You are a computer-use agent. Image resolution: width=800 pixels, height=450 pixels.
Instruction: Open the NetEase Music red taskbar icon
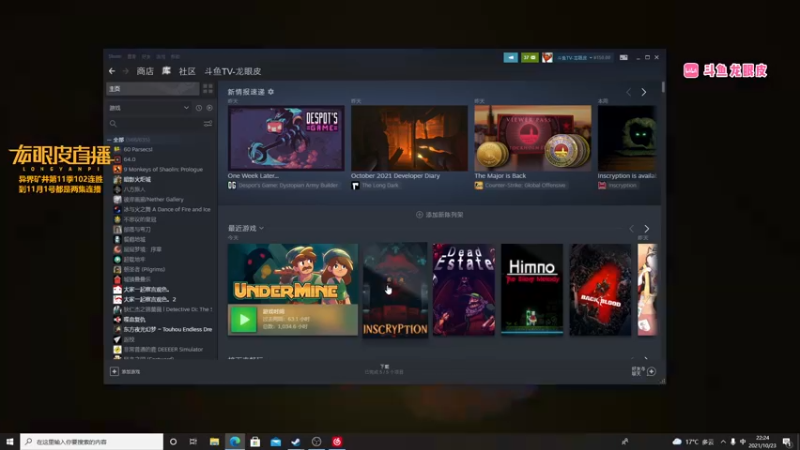(x=337, y=441)
